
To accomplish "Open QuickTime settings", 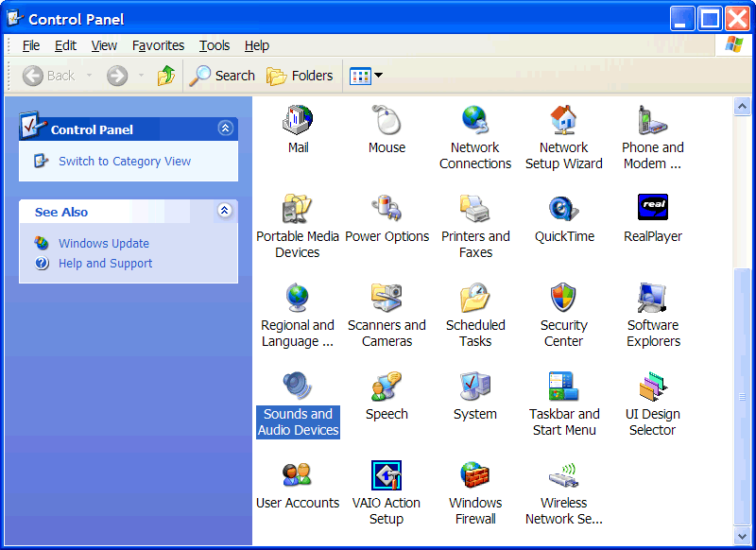I will (563, 210).
